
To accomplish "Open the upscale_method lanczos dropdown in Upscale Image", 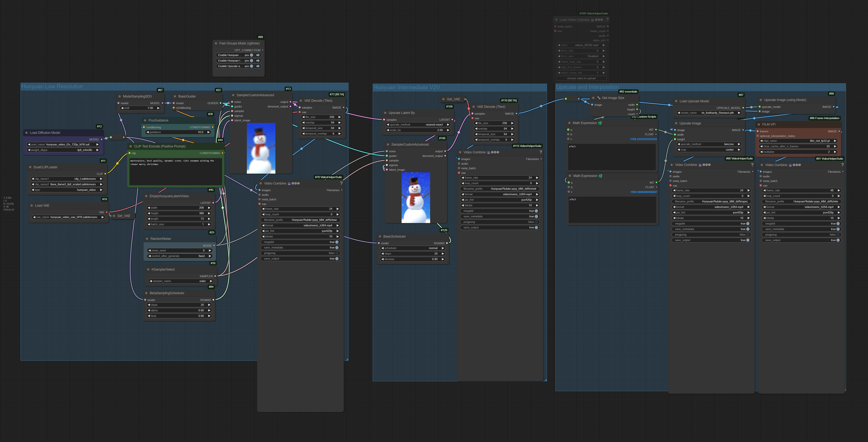I will 709,144.
